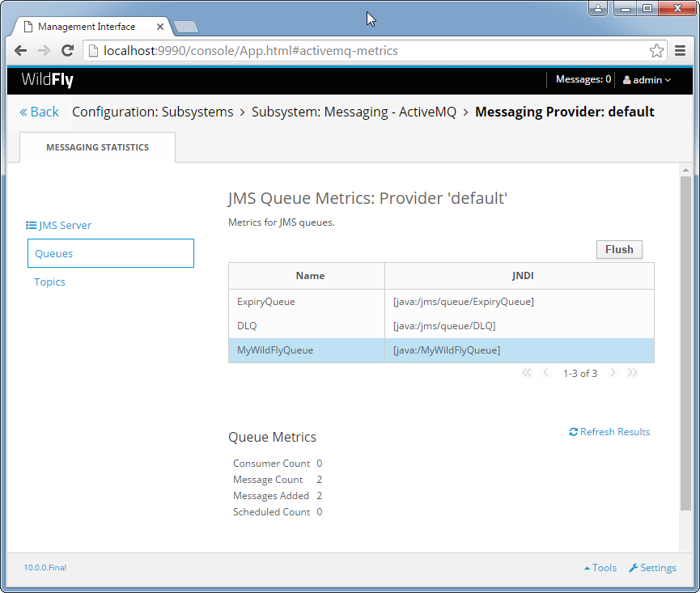Go to the last page of results arrows
This screenshot has width=700, height=593.
(632, 373)
